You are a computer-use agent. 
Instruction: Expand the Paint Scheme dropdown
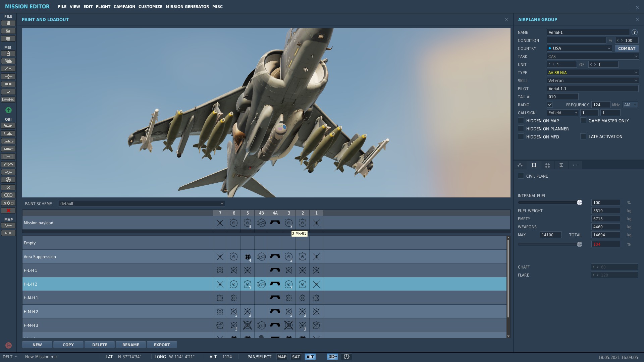tap(142, 203)
